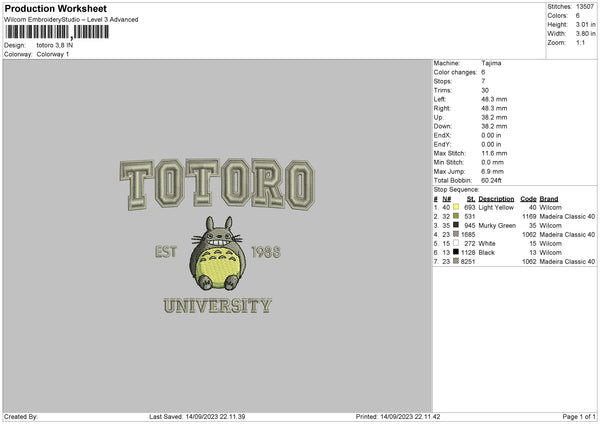Click the 'Color changes:' label
Viewport: 600px width, 424px height.
(x=455, y=72)
